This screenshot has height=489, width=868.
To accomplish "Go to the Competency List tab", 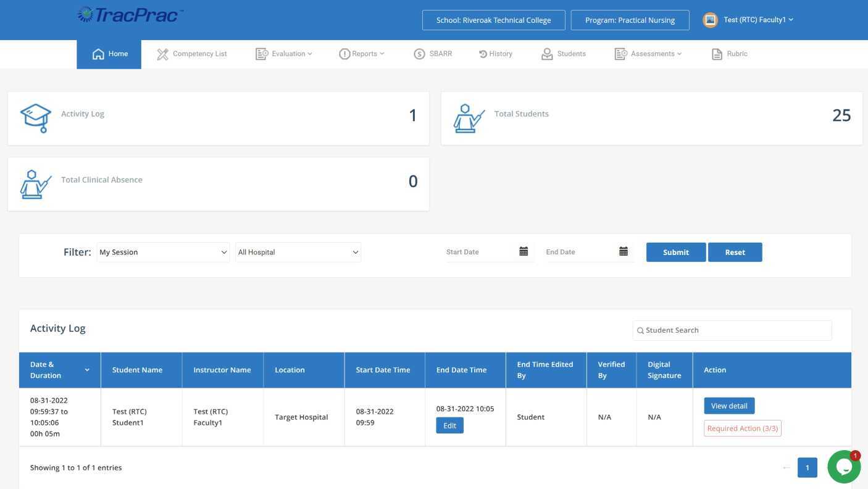I will click(x=192, y=54).
